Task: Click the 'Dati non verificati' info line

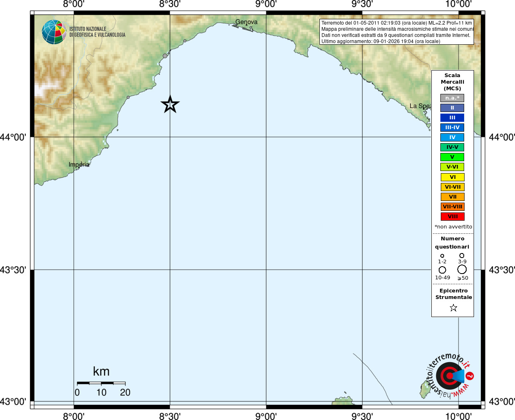Action: point(396,35)
